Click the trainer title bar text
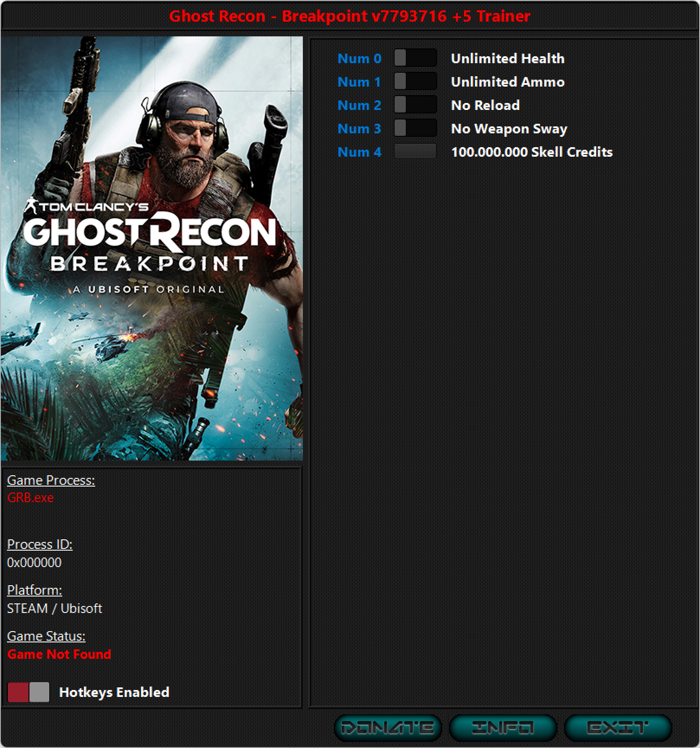This screenshot has width=700, height=748. pyautogui.click(x=350, y=16)
